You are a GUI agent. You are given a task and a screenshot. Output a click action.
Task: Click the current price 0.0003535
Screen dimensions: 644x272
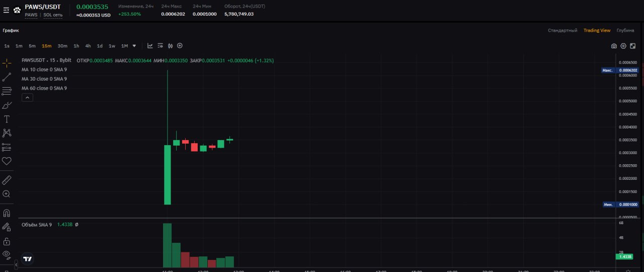click(92, 7)
